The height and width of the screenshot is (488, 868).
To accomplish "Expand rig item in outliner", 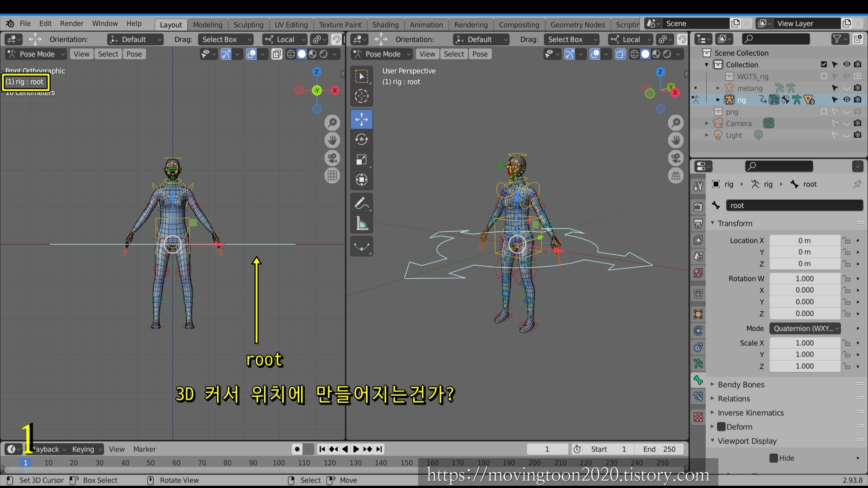I will click(x=718, y=100).
